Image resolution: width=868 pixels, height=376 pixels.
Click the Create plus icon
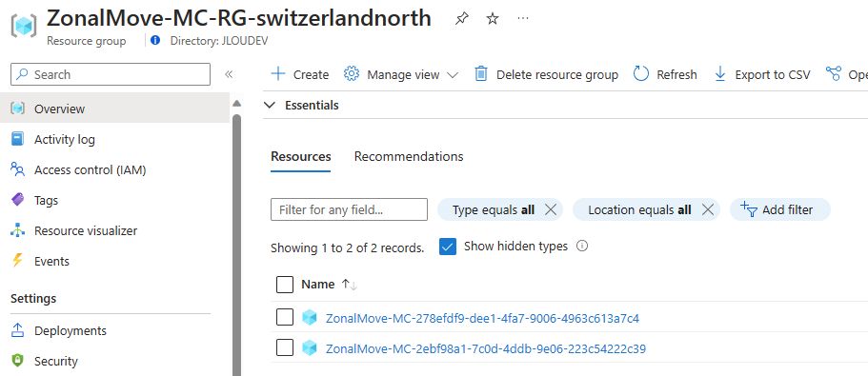(x=278, y=74)
